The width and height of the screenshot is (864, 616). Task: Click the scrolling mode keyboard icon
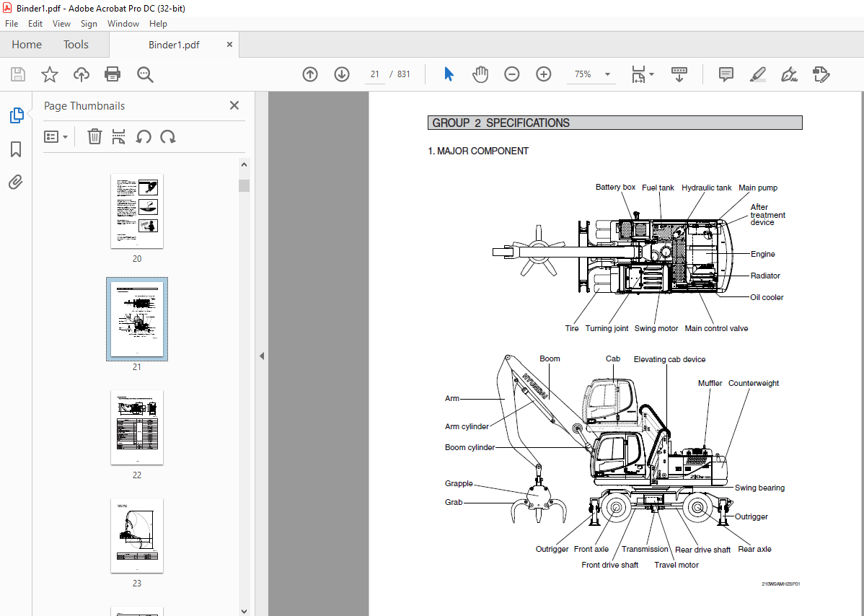click(x=679, y=74)
